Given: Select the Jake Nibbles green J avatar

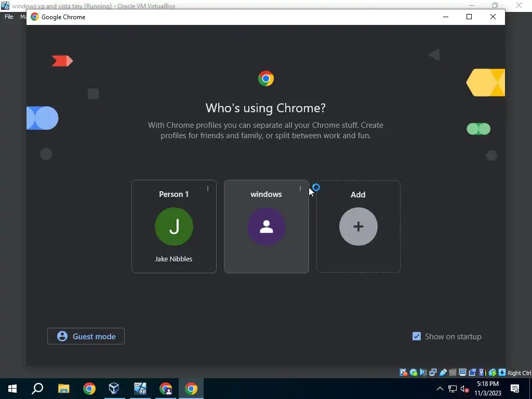Looking at the screenshot, I should click(x=174, y=227).
